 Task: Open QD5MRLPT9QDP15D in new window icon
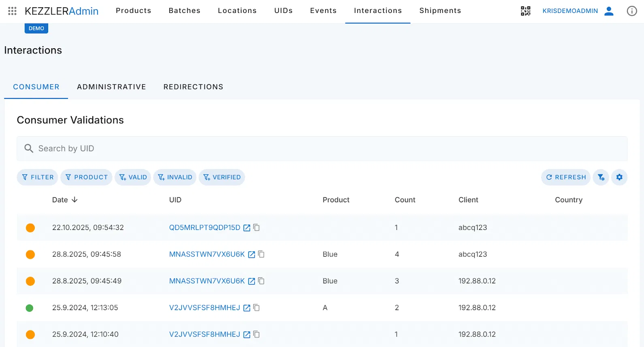247,228
